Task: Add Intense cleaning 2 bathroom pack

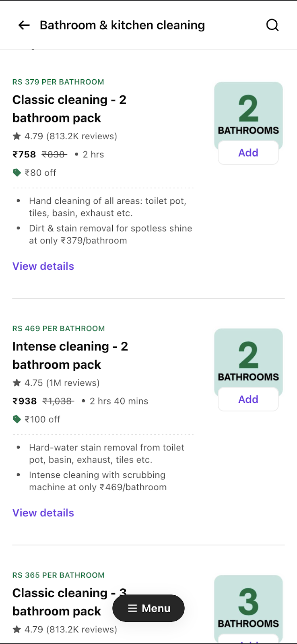Action: pyautogui.click(x=248, y=399)
